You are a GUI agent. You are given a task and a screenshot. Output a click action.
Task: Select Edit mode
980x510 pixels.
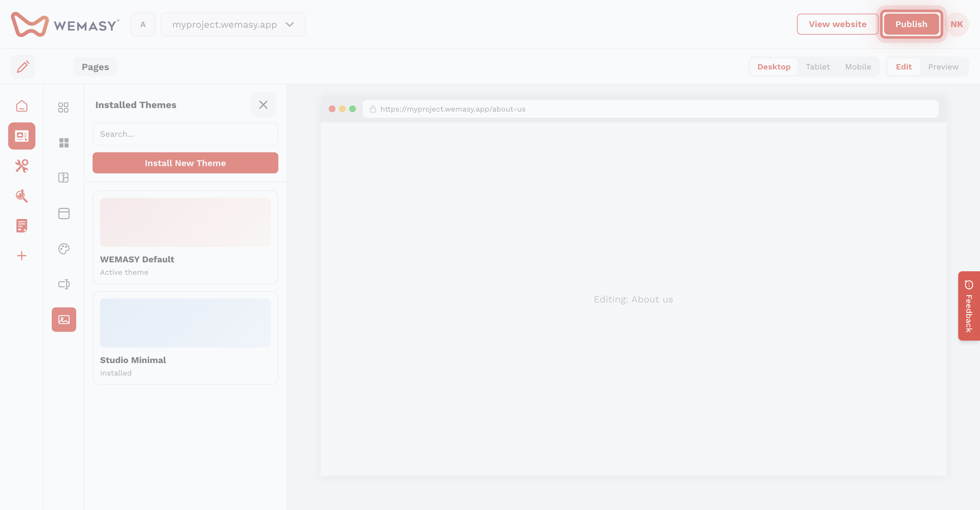pyautogui.click(x=903, y=67)
